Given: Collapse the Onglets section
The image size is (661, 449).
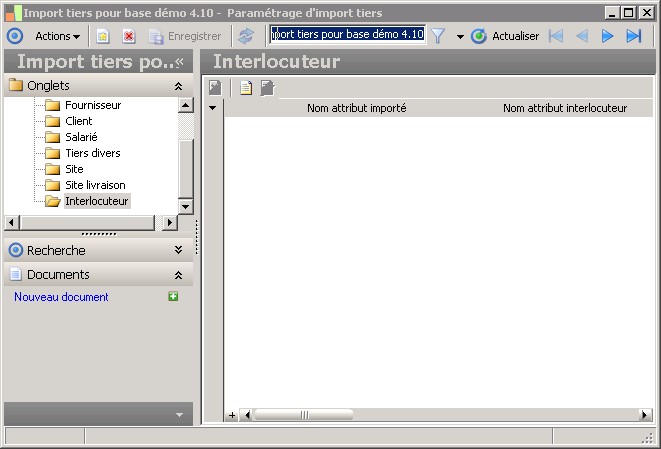Looking at the screenshot, I should pyautogui.click(x=178, y=86).
